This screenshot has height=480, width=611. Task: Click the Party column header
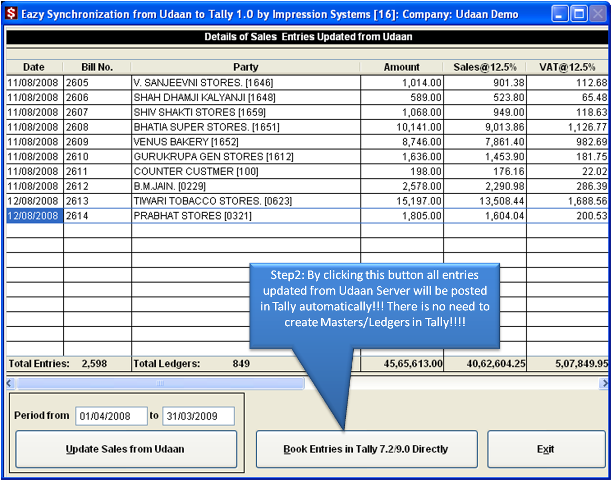coord(245,67)
